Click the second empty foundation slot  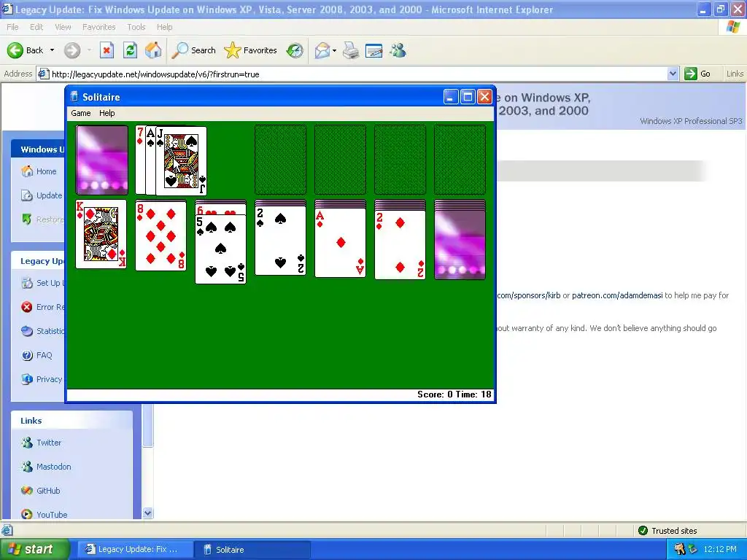[x=340, y=160]
